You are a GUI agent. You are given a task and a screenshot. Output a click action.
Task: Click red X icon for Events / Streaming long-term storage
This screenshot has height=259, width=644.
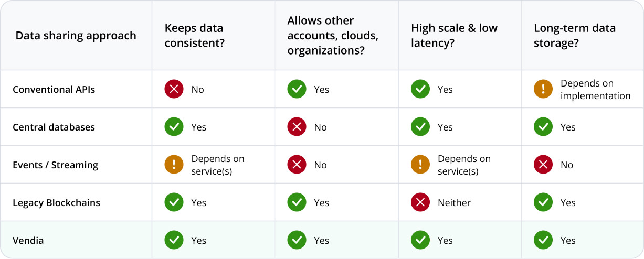543,165
